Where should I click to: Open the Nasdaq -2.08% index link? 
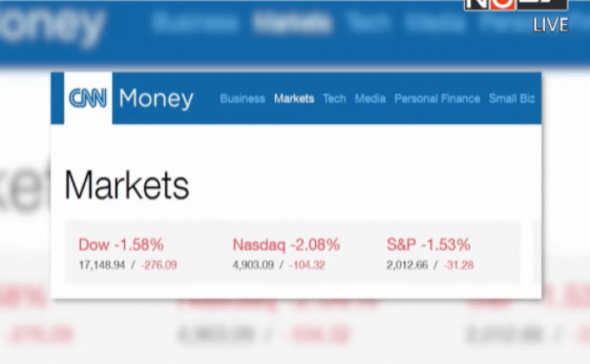pos(286,244)
